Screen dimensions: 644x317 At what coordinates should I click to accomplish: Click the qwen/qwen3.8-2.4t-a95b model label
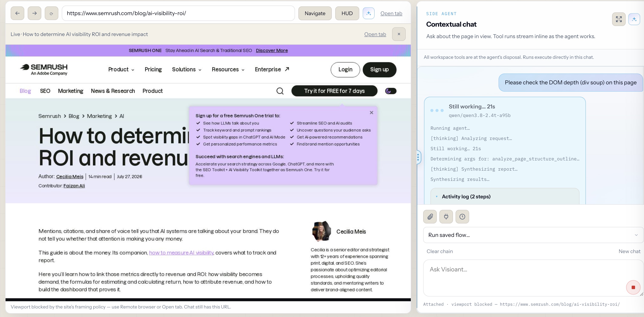coord(480,115)
